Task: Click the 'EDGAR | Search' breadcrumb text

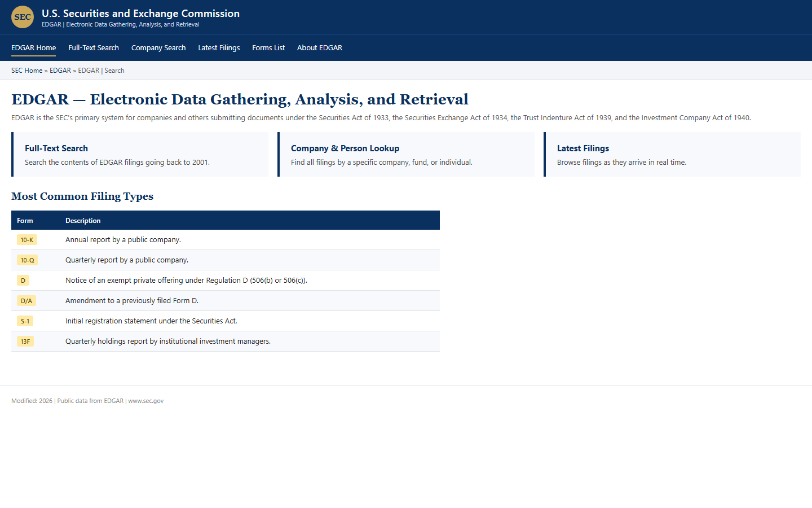Action: pos(101,71)
